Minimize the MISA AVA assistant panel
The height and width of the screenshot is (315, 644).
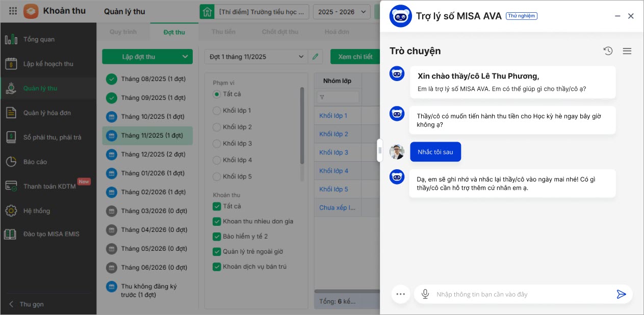click(x=617, y=16)
